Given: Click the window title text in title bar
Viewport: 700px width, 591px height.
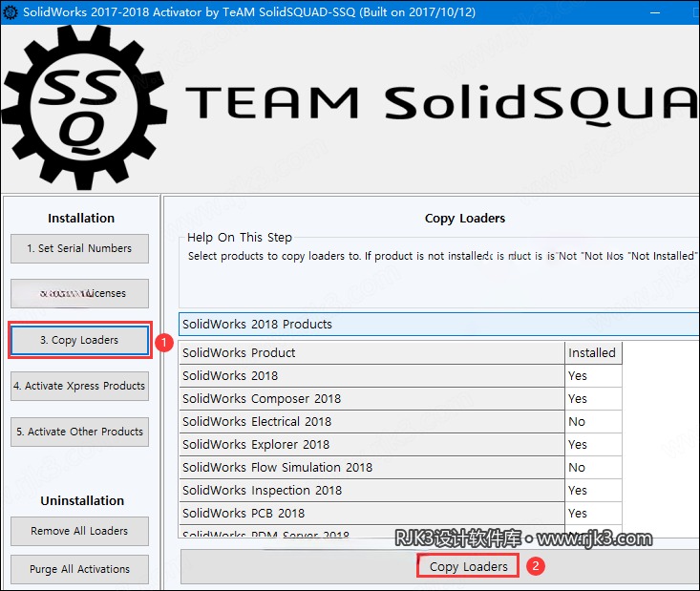Looking at the screenshot, I should 249,12.
